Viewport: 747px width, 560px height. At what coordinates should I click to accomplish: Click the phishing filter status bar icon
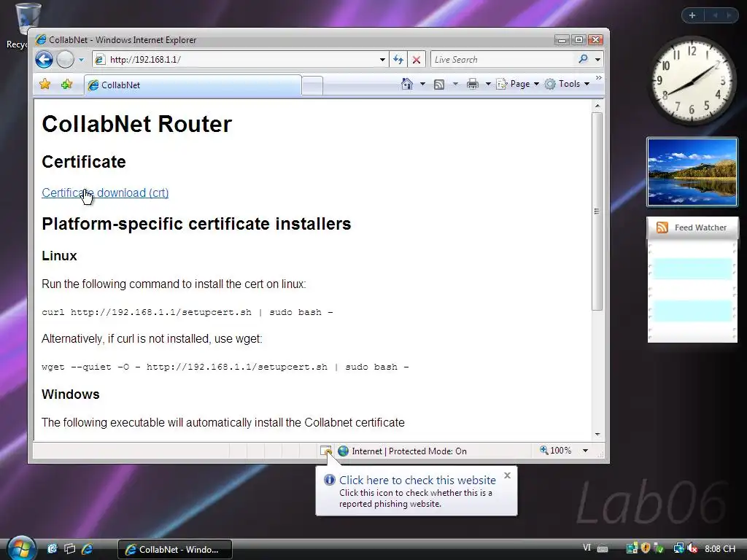[326, 451]
